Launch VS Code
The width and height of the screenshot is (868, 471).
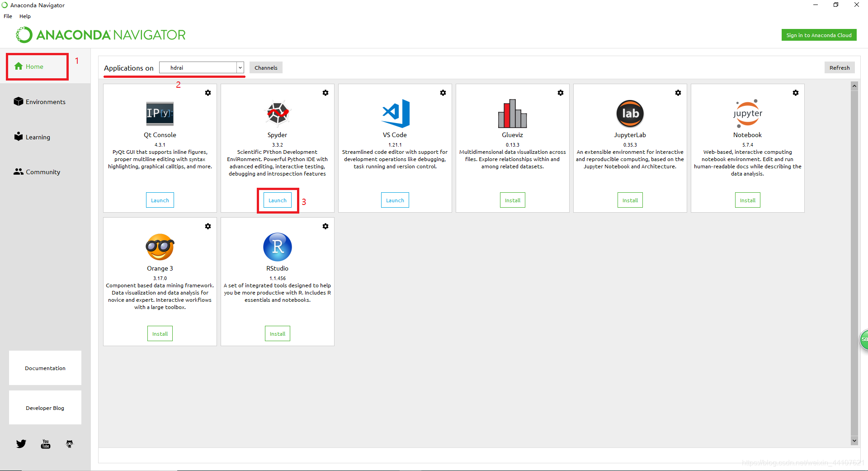tap(395, 200)
